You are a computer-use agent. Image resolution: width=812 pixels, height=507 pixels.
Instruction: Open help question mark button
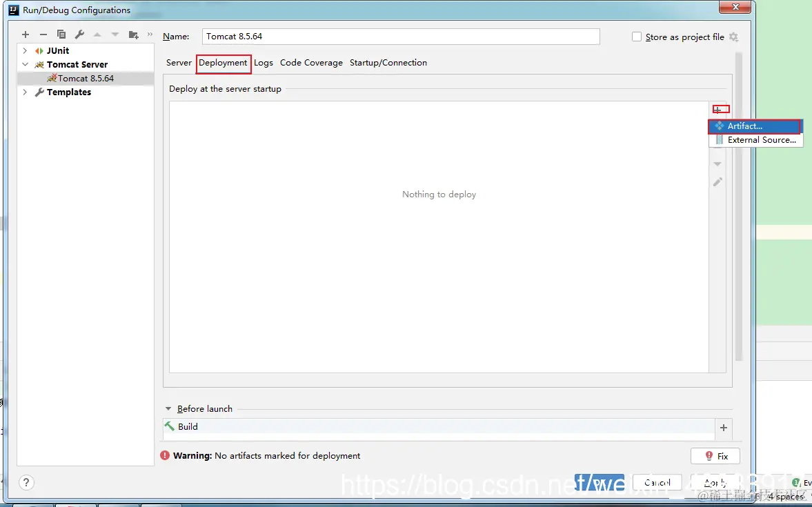tap(26, 483)
